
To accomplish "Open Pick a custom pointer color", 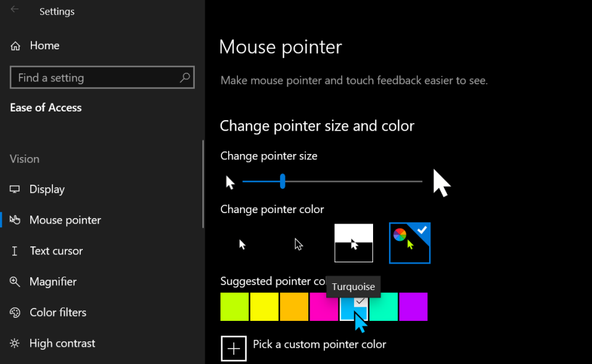I will [x=234, y=349].
